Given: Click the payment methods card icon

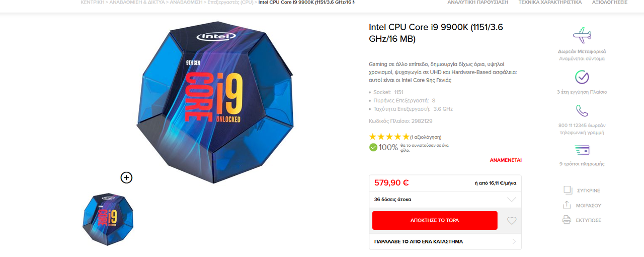Looking at the screenshot, I should (x=582, y=150).
